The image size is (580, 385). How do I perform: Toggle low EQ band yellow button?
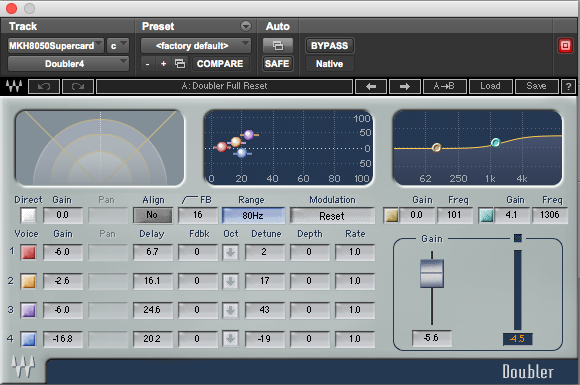(x=391, y=215)
